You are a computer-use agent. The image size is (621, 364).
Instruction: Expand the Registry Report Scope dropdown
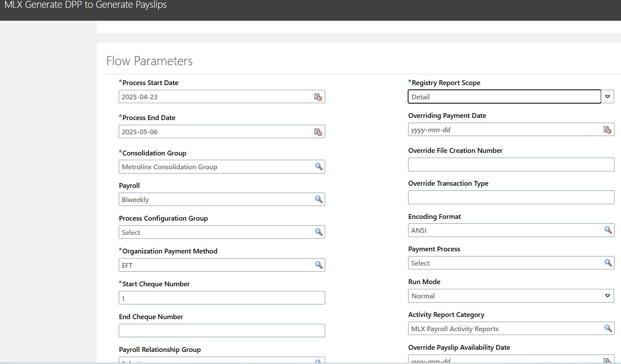(608, 96)
